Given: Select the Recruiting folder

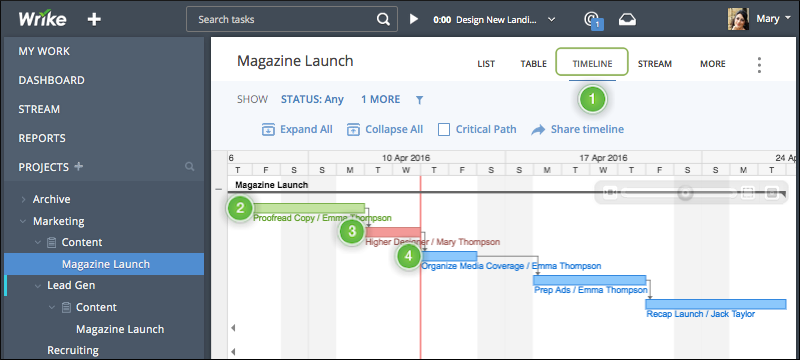Looking at the screenshot, I should [x=73, y=350].
